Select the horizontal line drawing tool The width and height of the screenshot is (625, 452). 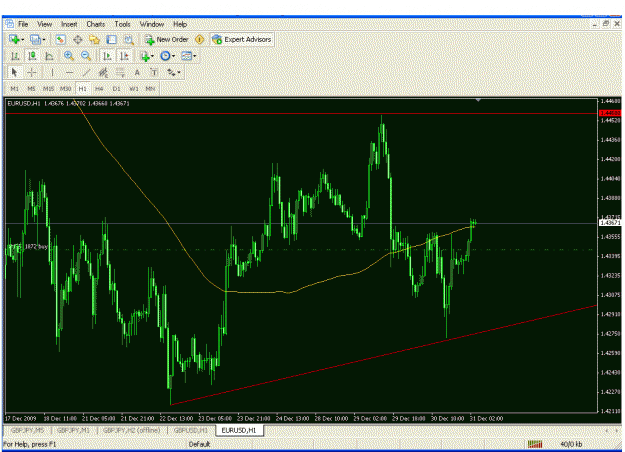69,73
